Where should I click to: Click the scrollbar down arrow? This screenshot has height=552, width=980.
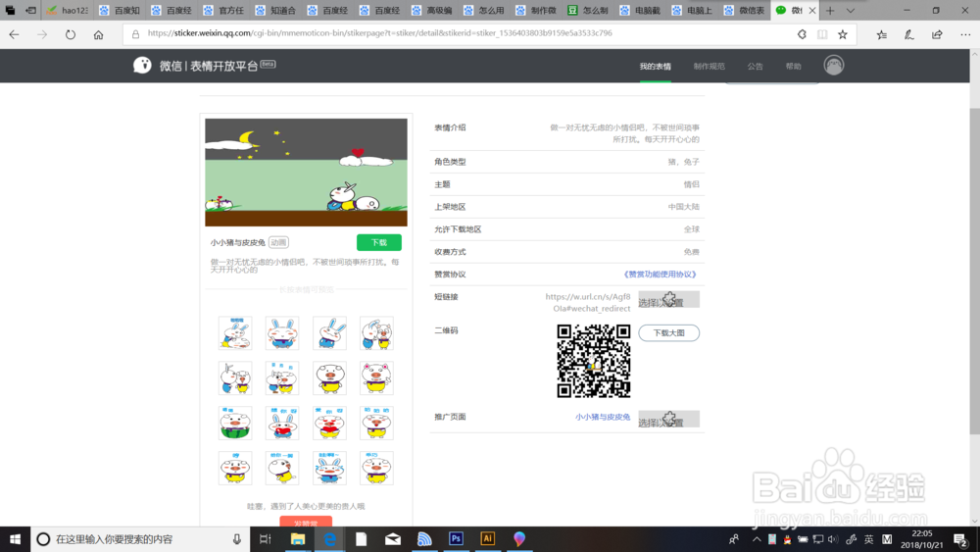(x=974, y=521)
